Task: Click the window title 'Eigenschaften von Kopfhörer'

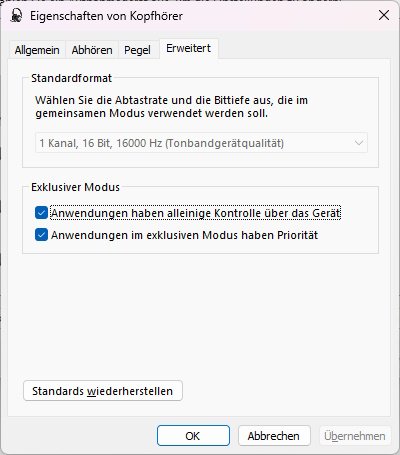Action: click(x=106, y=16)
